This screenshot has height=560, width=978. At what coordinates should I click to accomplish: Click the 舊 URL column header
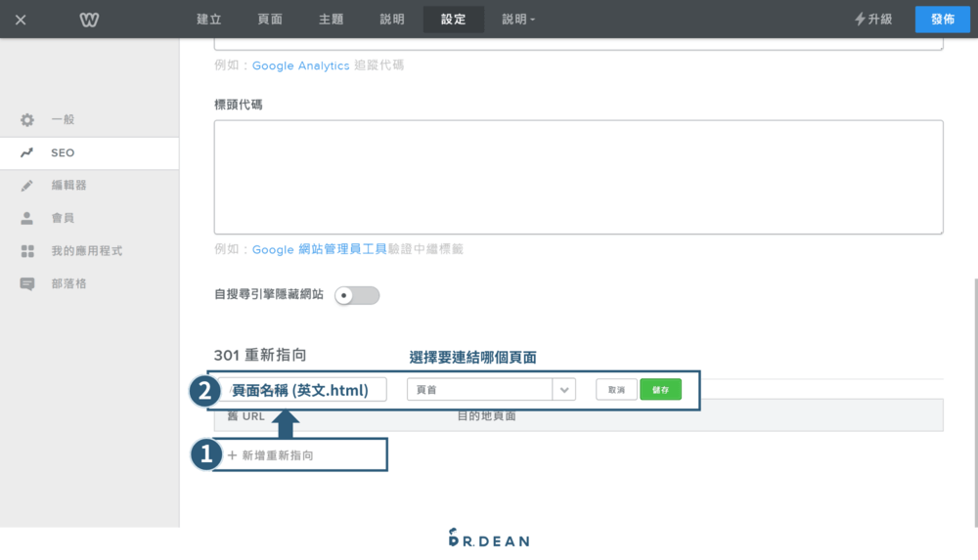click(245, 416)
